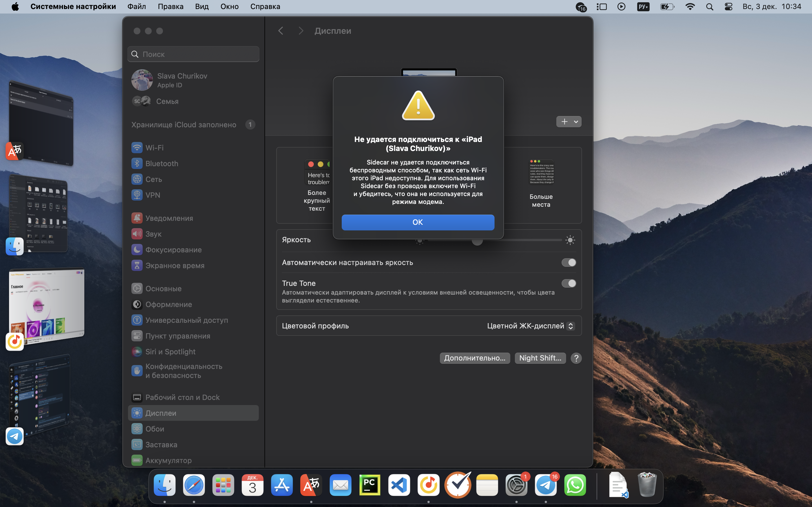Open Siri и Spotlight settings

(170, 352)
